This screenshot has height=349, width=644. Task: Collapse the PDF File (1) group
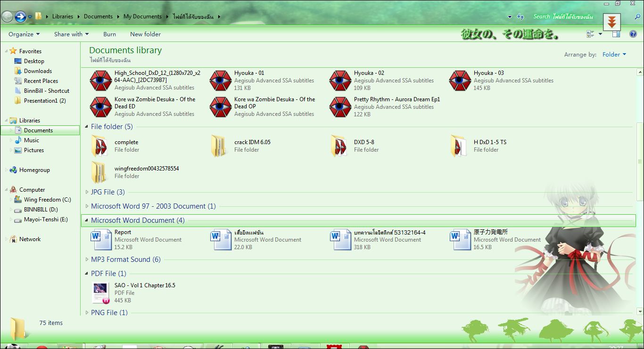point(87,274)
